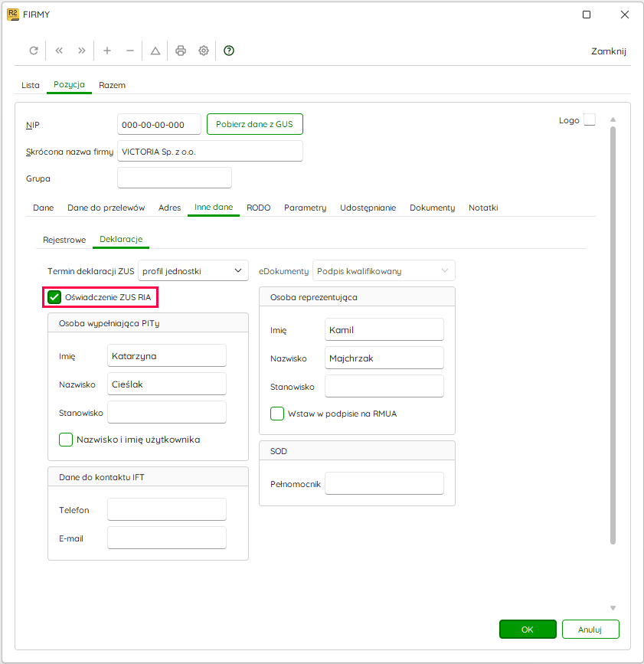Click the Imię field containing Katarzyna

[x=167, y=355]
